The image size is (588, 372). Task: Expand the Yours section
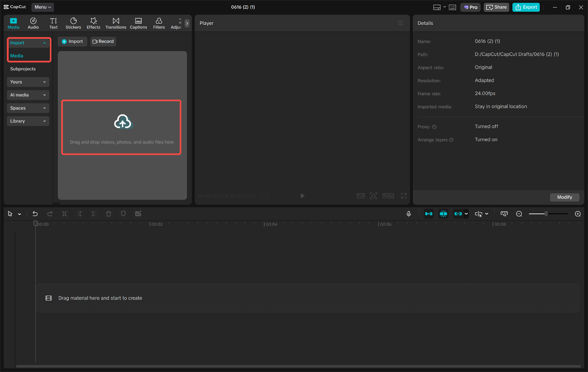(x=28, y=82)
